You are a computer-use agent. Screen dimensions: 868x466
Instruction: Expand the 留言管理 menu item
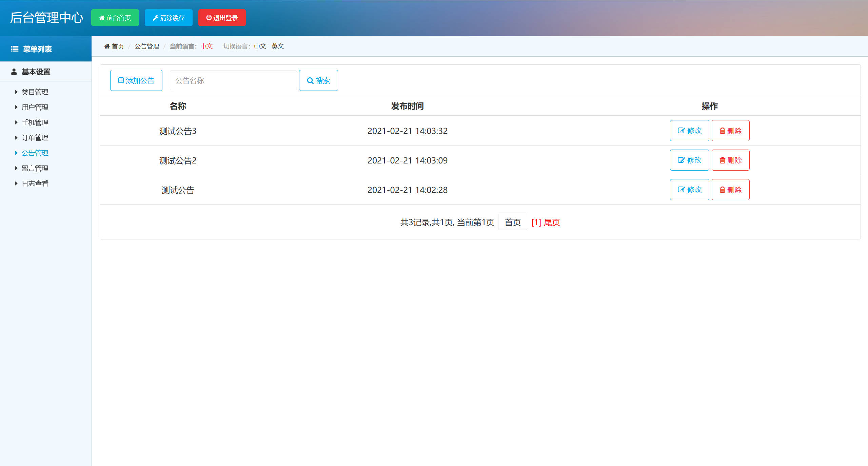click(35, 168)
